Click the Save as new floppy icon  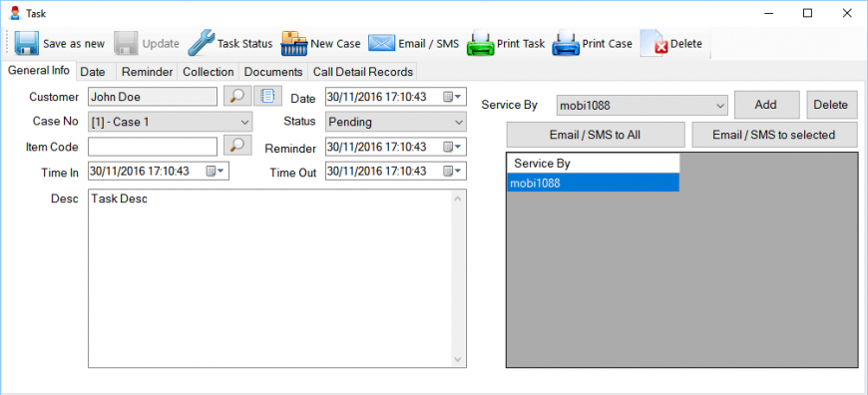[26, 44]
